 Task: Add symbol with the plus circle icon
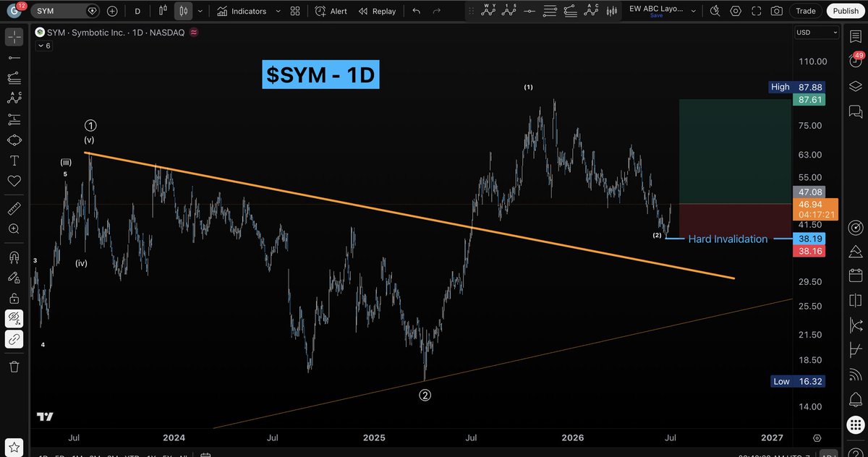[112, 11]
